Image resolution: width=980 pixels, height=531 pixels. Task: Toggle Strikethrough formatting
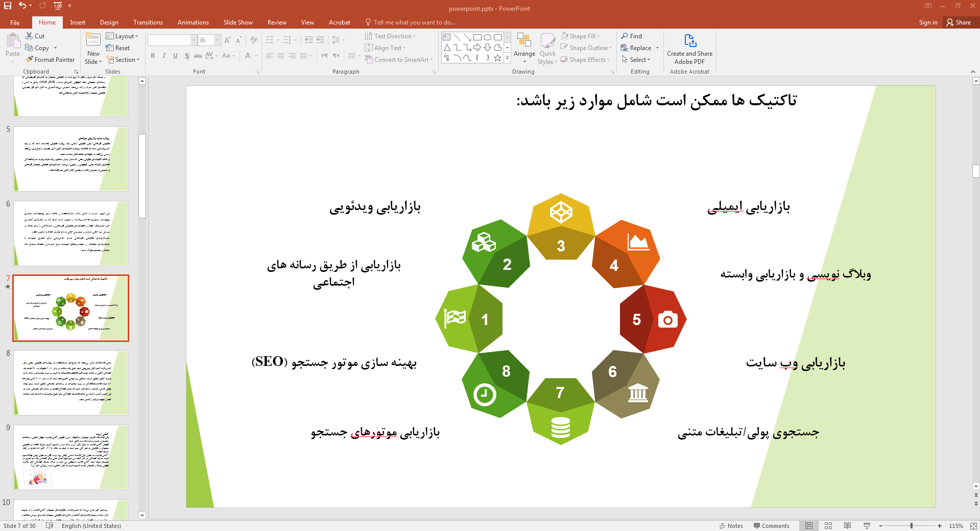198,56
